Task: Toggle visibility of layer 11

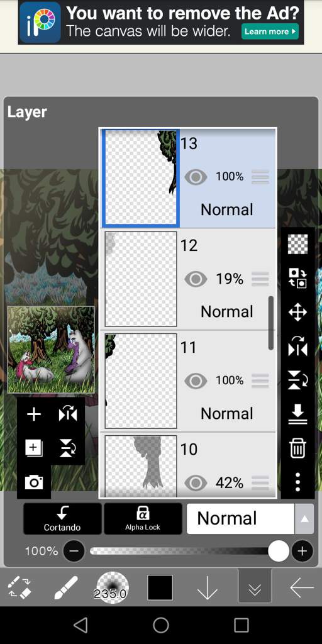Action: [x=196, y=380]
